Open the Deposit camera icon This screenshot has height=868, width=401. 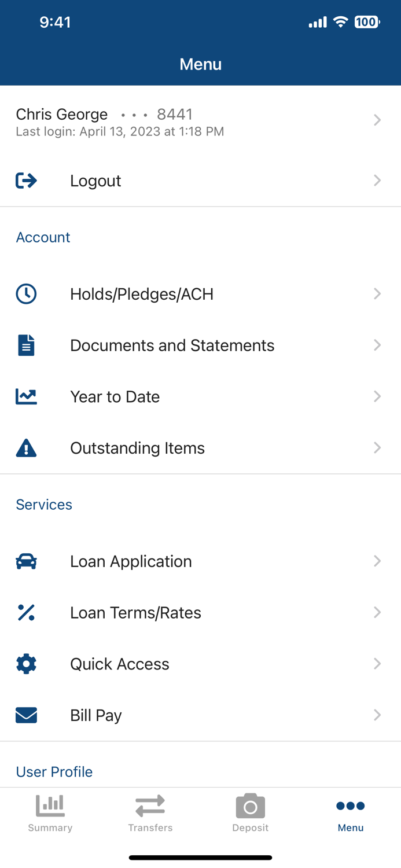click(250, 807)
